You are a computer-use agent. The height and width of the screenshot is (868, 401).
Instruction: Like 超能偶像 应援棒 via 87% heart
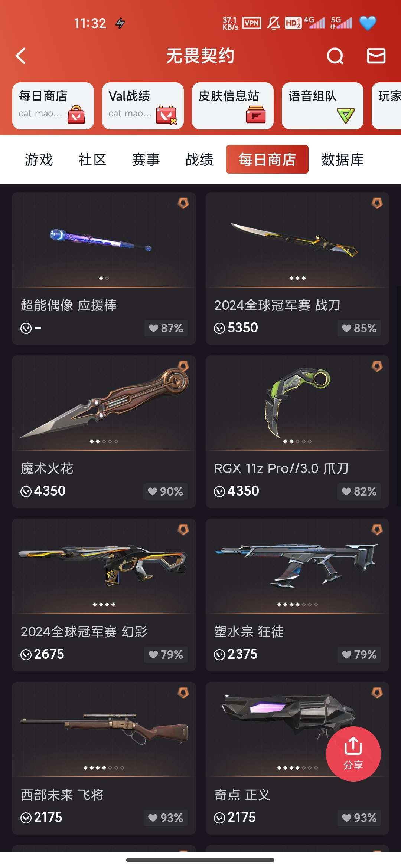pos(166,328)
